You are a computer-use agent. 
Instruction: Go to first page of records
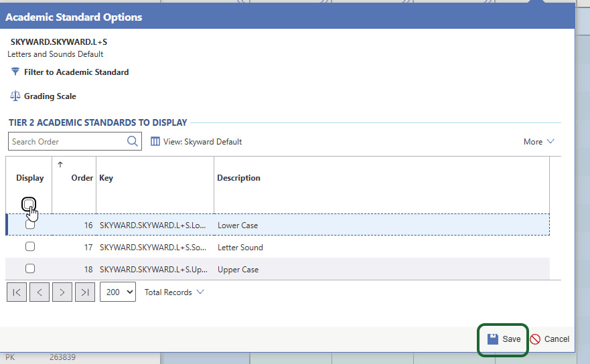point(17,292)
